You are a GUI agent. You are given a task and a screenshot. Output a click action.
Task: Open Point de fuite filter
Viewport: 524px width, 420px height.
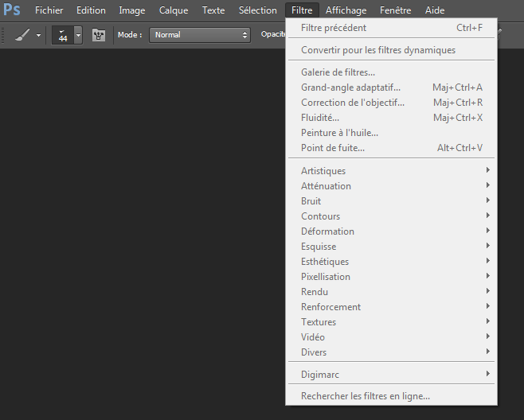[x=391, y=148]
